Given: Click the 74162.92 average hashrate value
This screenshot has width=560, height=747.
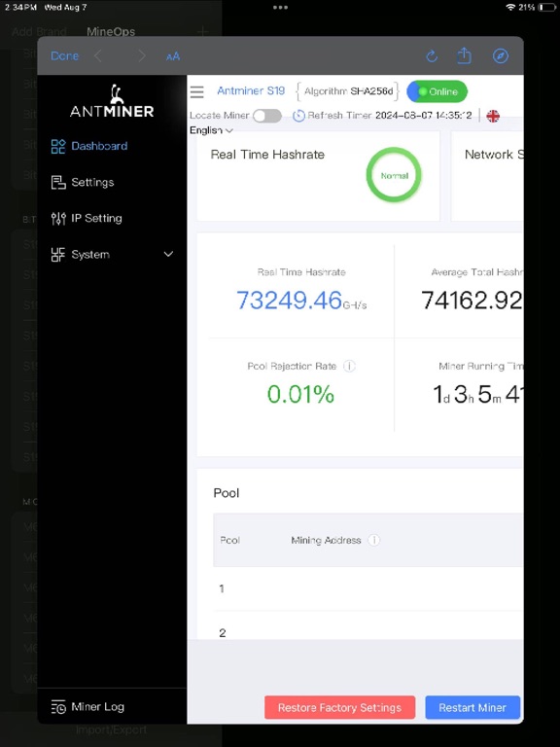Looking at the screenshot, I should (472, 301).
